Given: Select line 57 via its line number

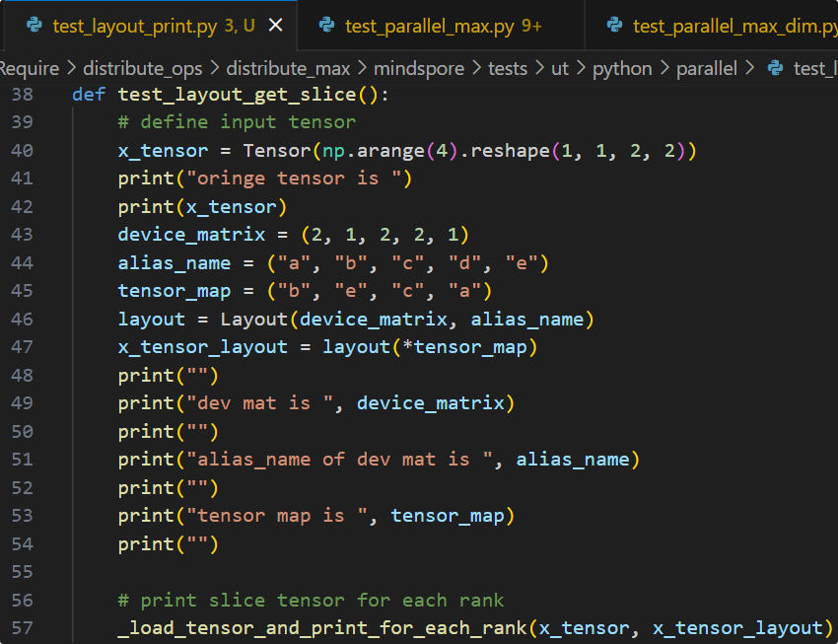Looking at the screenshot, I should point(23,628).
